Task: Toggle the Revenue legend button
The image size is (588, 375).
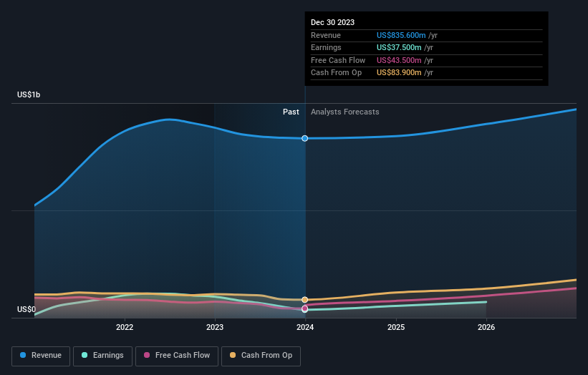Action: [x=41, y=356]
